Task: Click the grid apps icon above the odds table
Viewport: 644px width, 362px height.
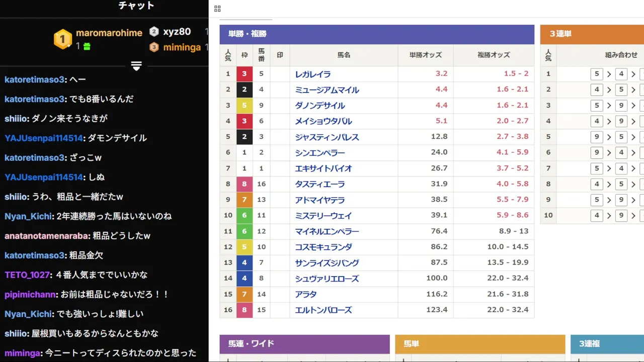Action: (217, 9)
